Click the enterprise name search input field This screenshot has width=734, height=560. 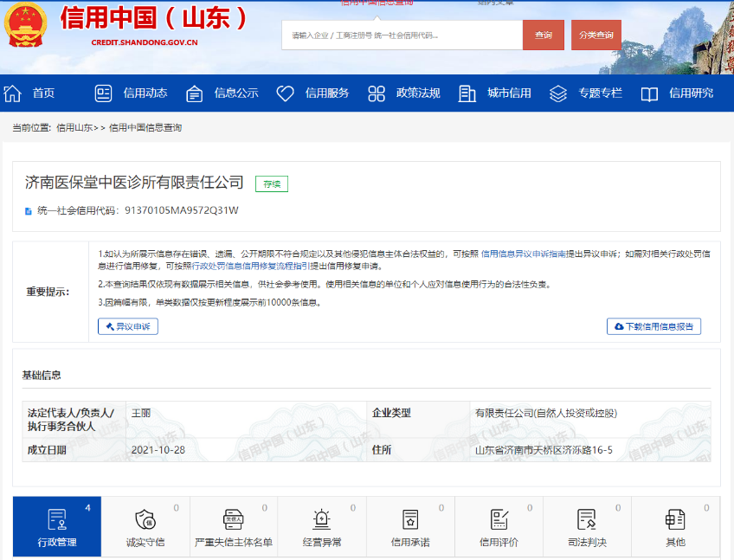[x=402, y=35]
